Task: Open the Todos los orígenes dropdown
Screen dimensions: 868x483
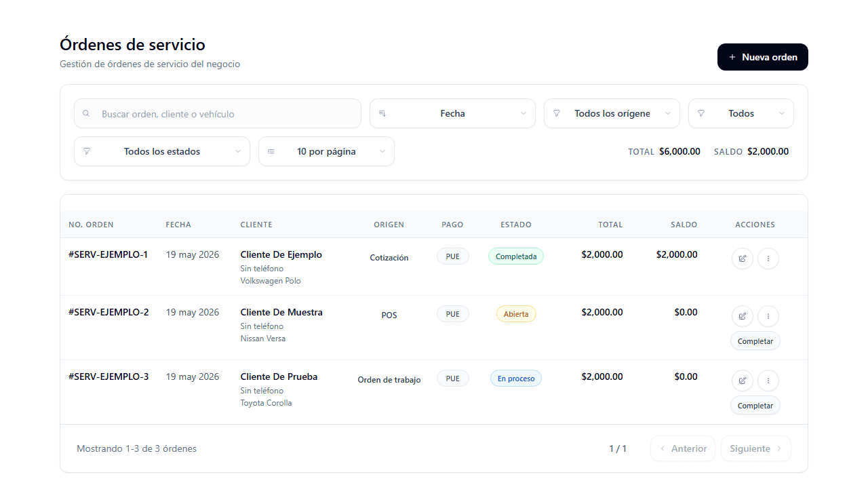Action: (x=612, y=113)
